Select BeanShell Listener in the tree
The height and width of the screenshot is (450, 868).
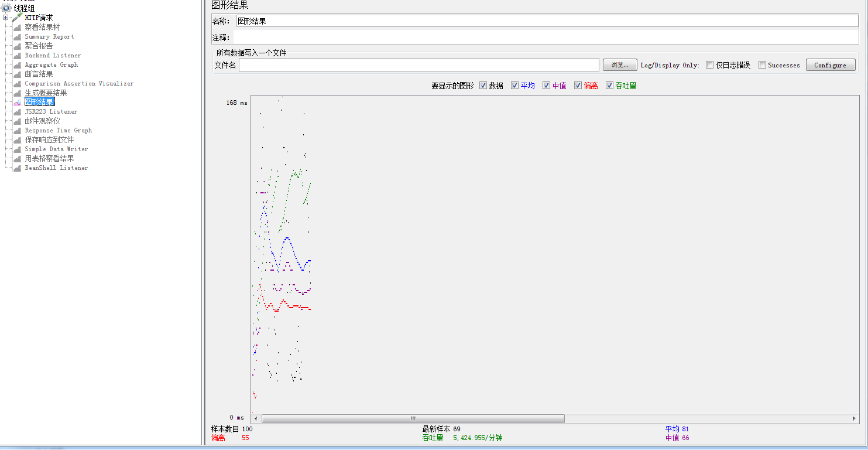[x=56, y=168]
